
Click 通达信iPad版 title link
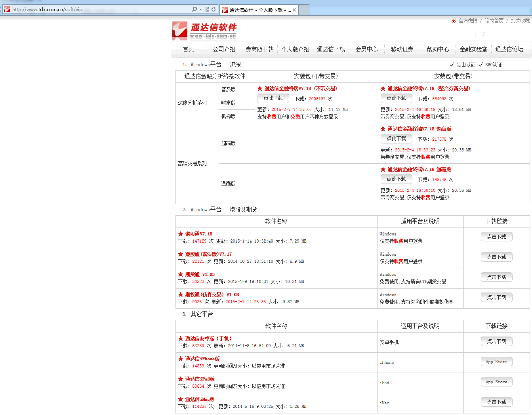(200, 379)
